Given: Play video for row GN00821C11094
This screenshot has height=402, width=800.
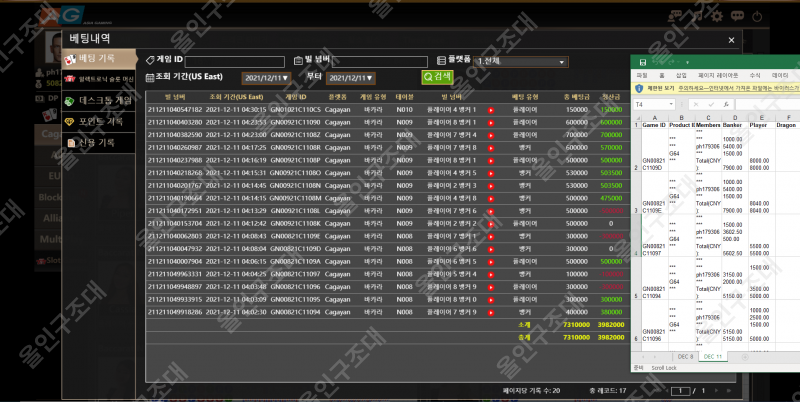Looking at the screenshot, I should point(491,313).
